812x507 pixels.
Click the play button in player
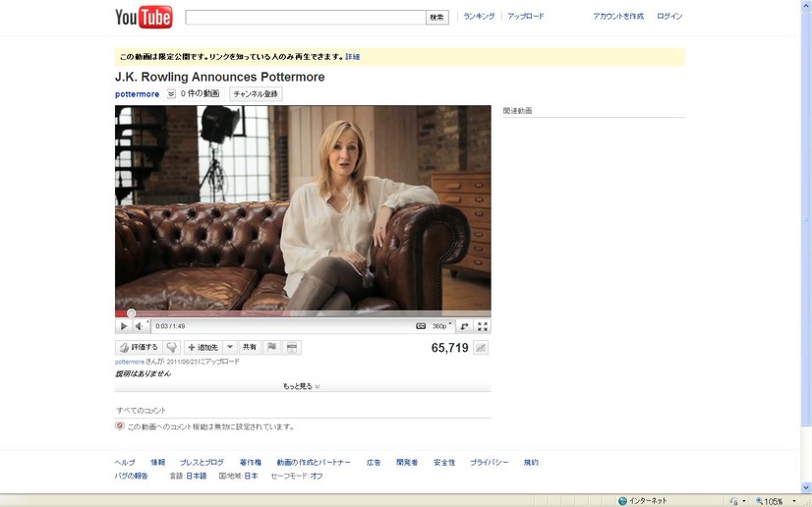[123, 326]
